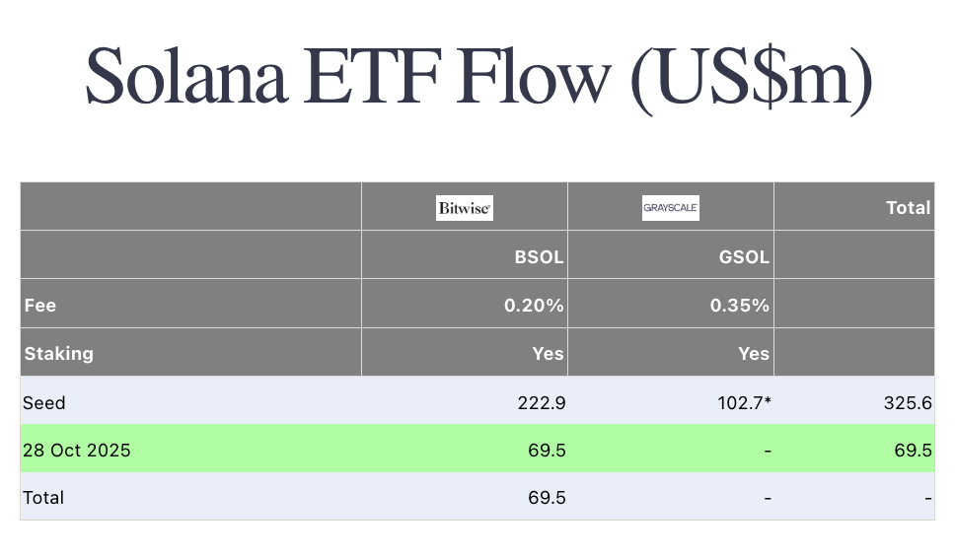Click the Solana ETF Flow title
Image resolution: width=955 pixels, height=560 pixels.
[x=478, y=75]
